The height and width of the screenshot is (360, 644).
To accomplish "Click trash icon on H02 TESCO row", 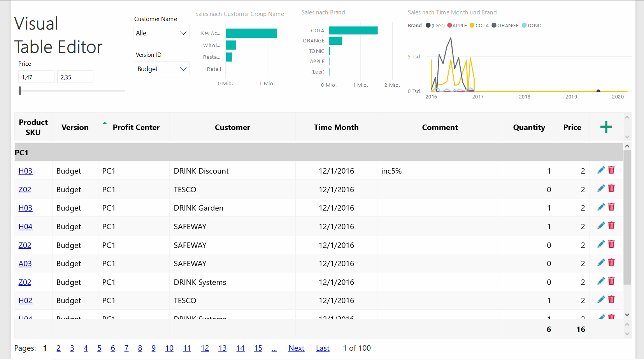I will 611,300.
